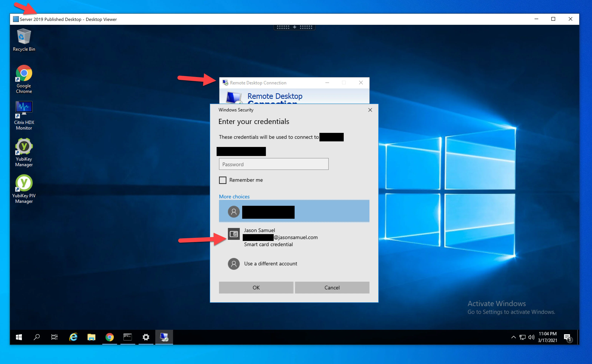Expand the Desktop Viewer toolbar handle
The height and width of the screenshot is (364, 592).
[x=294, y=27]
